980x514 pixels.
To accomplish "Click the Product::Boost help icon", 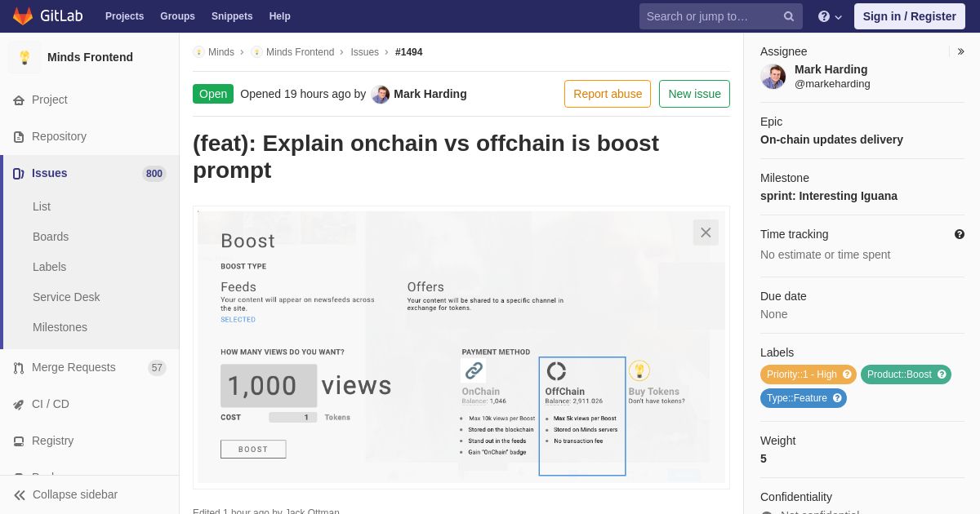I will click(942, 374).
